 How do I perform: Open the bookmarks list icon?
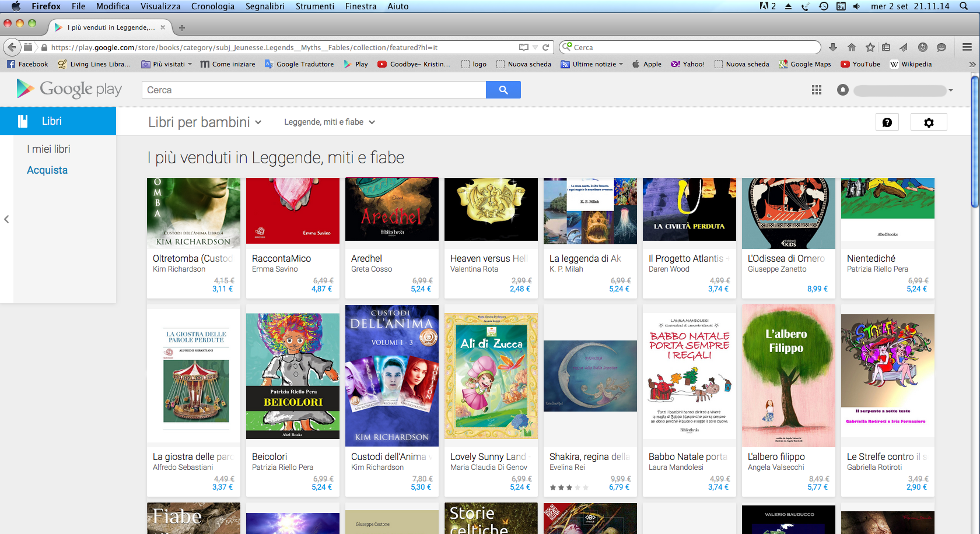(886, 47)
